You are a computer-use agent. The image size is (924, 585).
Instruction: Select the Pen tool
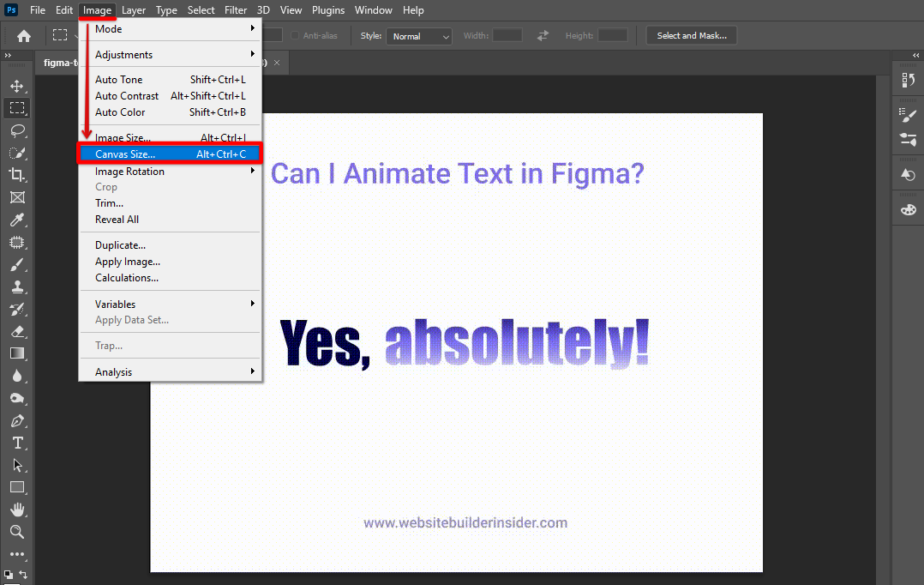click(17, 421)
